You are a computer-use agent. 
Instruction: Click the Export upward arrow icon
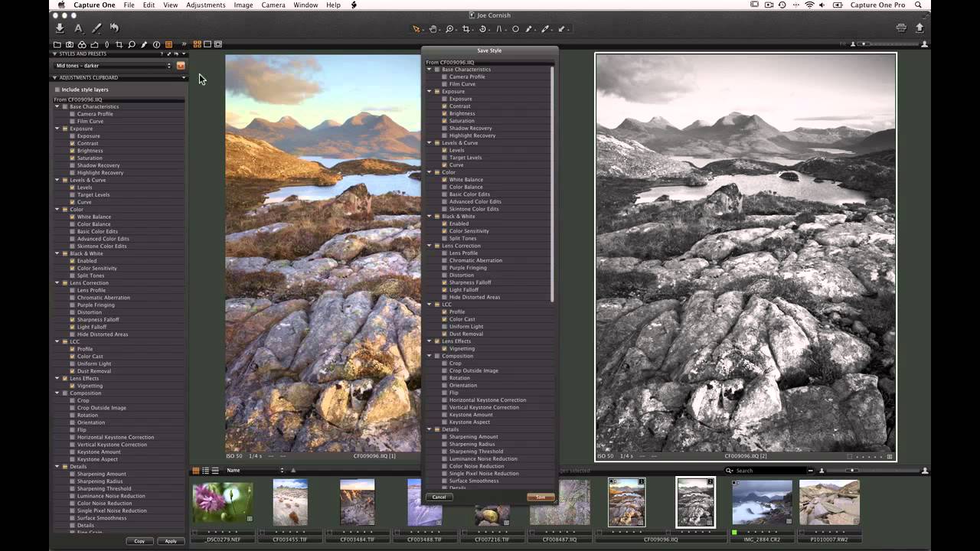click(x=920, y=28)
